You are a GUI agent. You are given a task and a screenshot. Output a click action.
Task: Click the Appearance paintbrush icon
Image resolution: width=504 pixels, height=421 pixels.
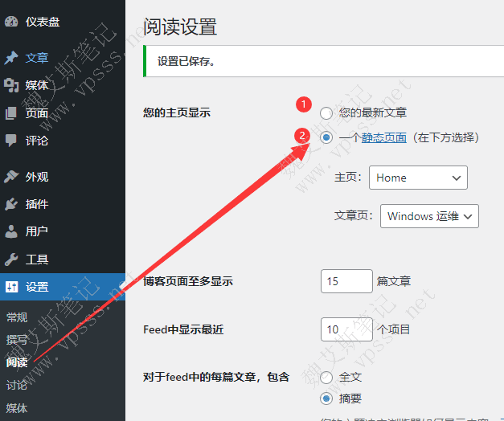click(11, 177)
